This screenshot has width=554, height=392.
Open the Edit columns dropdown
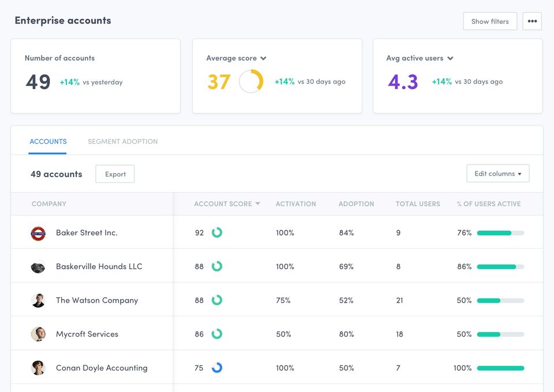[x=497, y=174]
